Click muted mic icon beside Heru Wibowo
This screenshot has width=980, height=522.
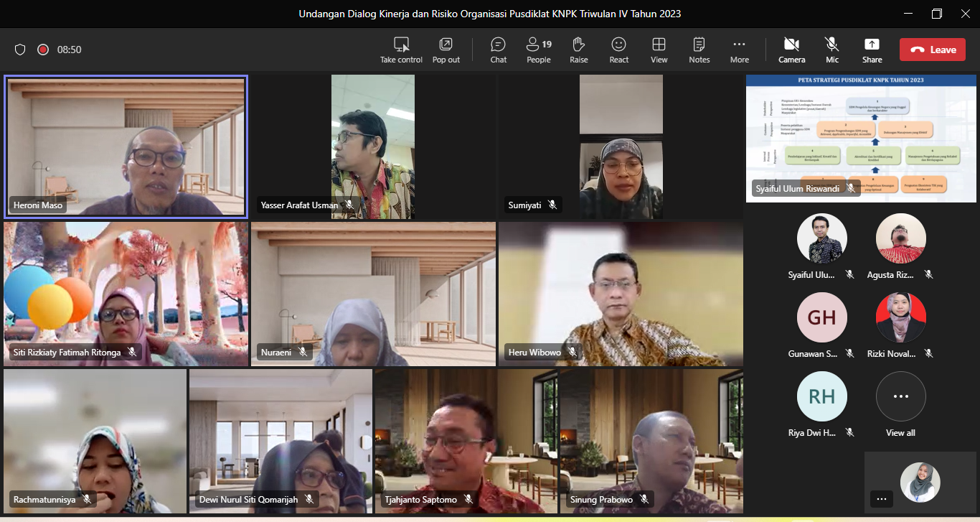point(572,352)
